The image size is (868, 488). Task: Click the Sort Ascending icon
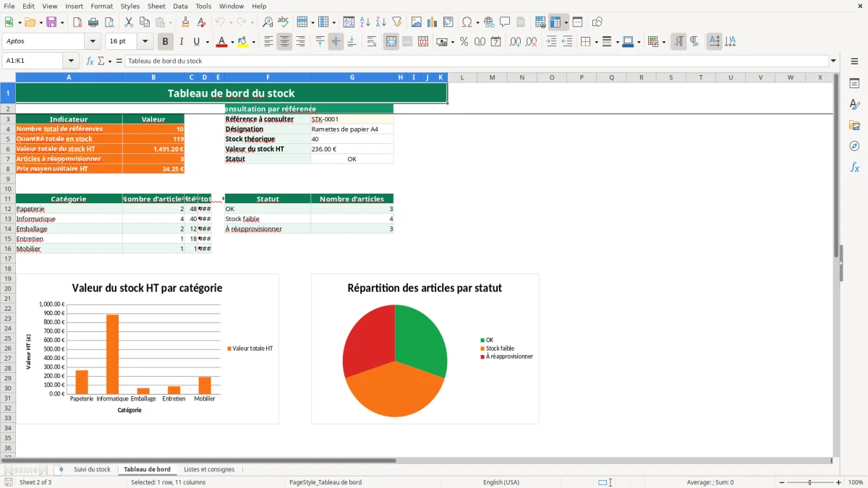(365, 22)
